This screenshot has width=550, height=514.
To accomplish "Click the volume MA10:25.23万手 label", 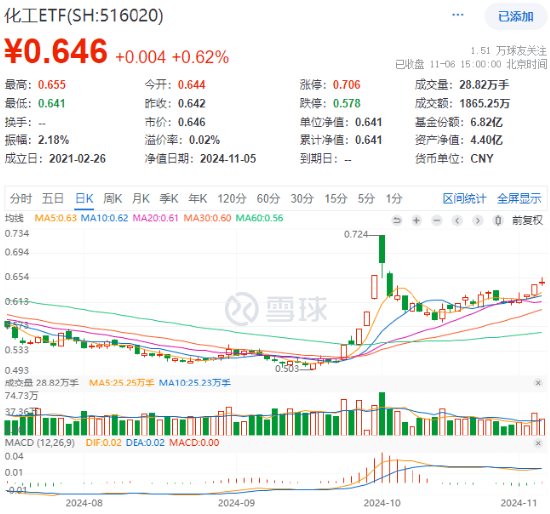I will coord(195,383).
